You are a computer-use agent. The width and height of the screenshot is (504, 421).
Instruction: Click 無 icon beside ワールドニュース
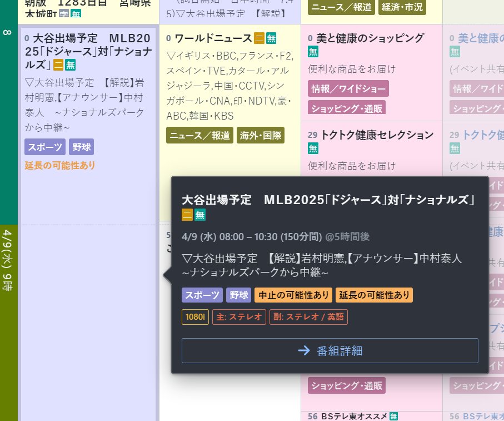click(271, 38)
